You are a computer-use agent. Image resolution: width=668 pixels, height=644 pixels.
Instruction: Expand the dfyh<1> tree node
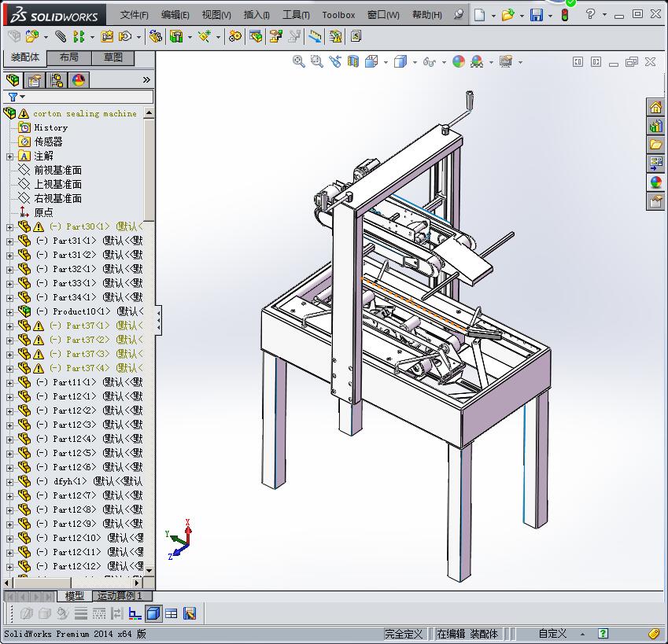(9, 482)
